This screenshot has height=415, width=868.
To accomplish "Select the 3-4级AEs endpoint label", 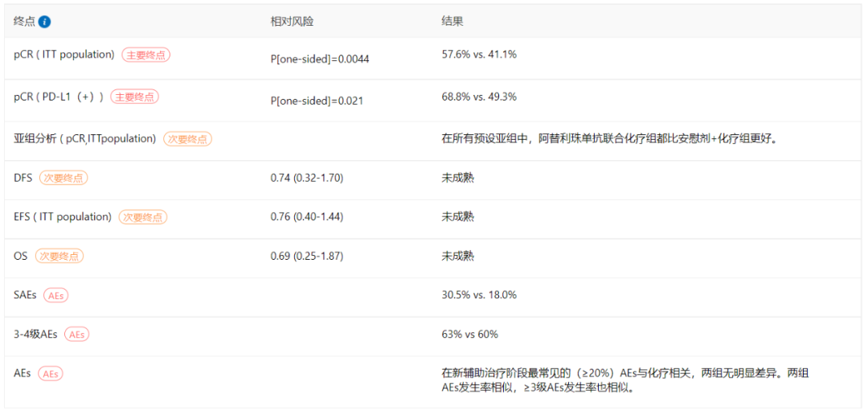I will (x=35, y=334).
